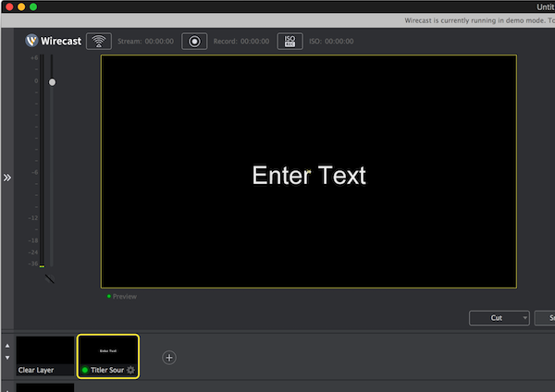Click the Wirecast logo
This screenshot has width=555, height=392.
52,41
